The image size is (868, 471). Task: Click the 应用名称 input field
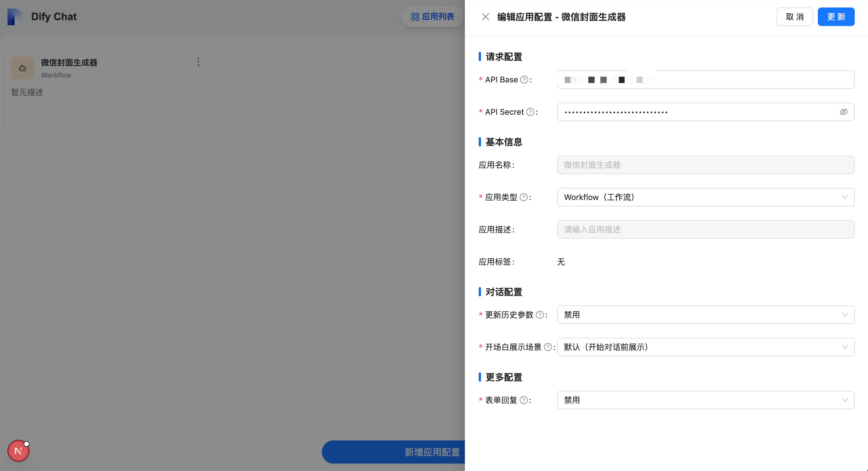(x=706, y=165)
